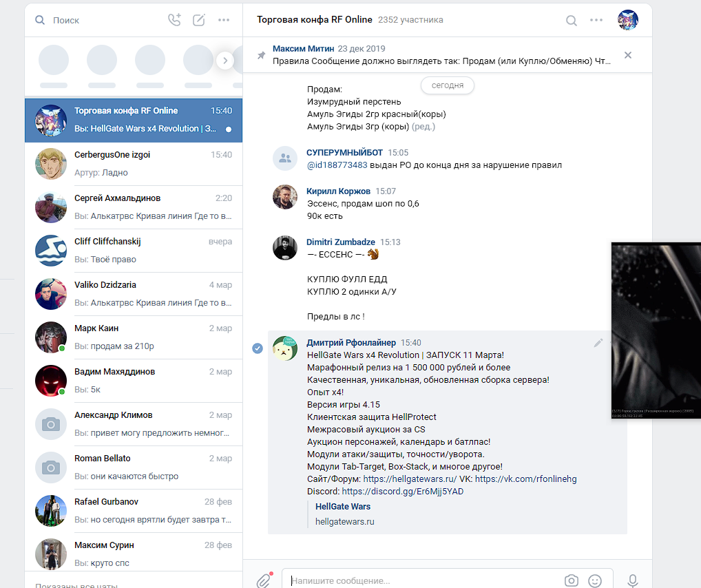Open chat with Марк Каин
Viewport: 701px width, 588px height.
coord(134,337)
